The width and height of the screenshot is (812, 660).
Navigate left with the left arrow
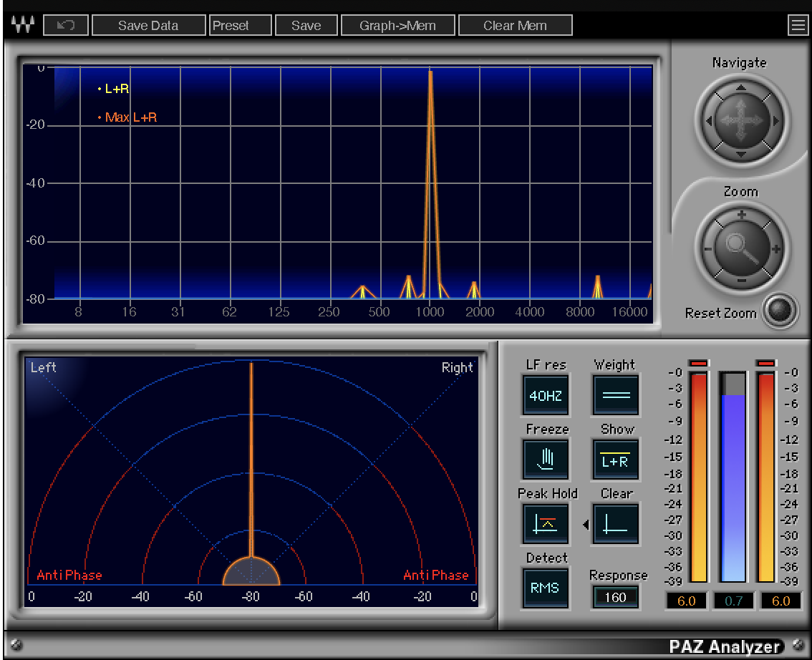pyautogui.click(x=709, y=121)
